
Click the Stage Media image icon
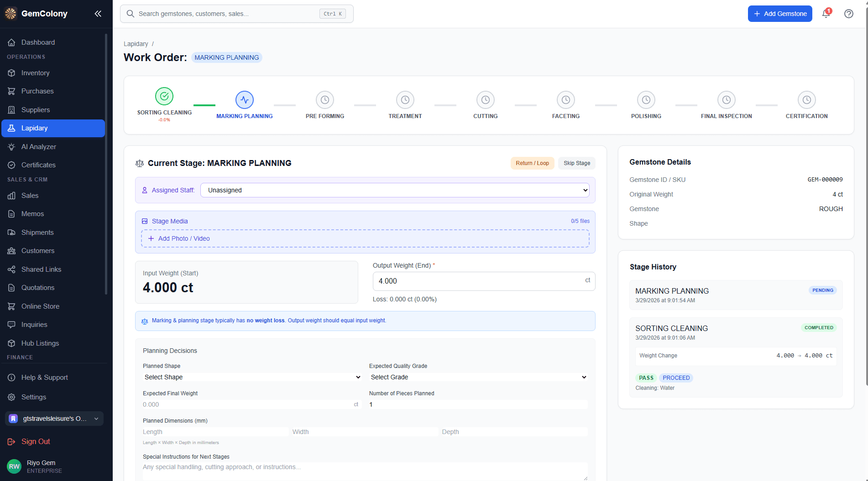[145, 221]
